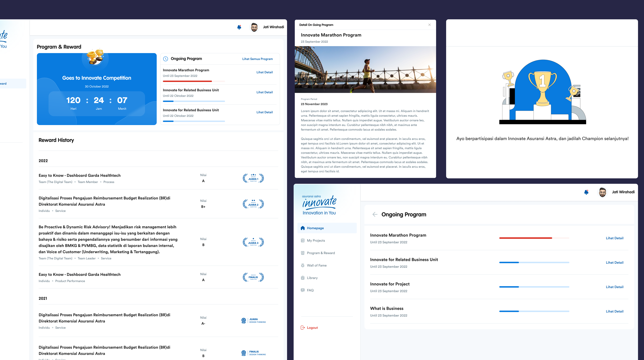Click Reward History section heading
This screenshot has width=644, height=360.
pos(56,140)
